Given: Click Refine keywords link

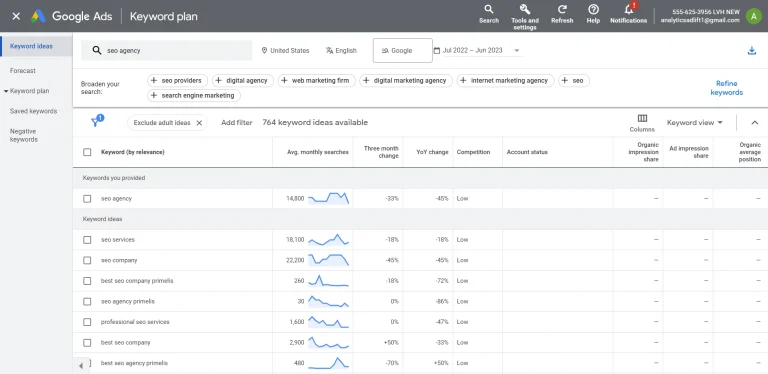Looking at the screenshot, I should point(726,88).
